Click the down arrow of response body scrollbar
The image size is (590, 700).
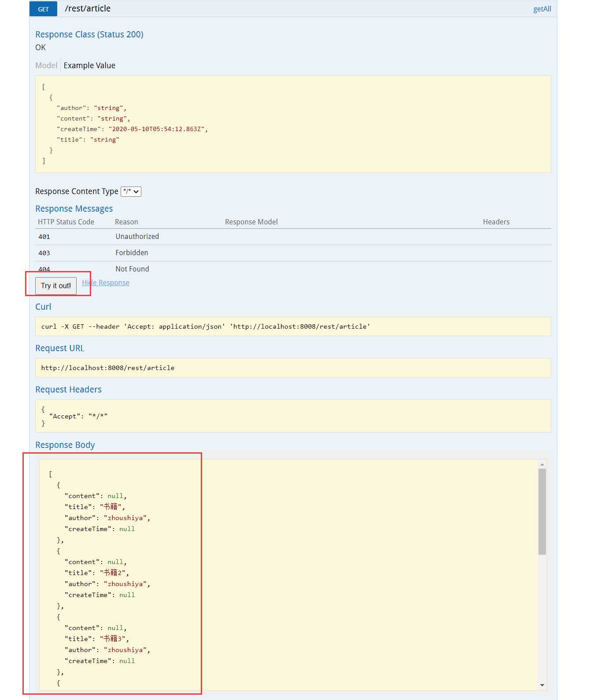(542, 685)
